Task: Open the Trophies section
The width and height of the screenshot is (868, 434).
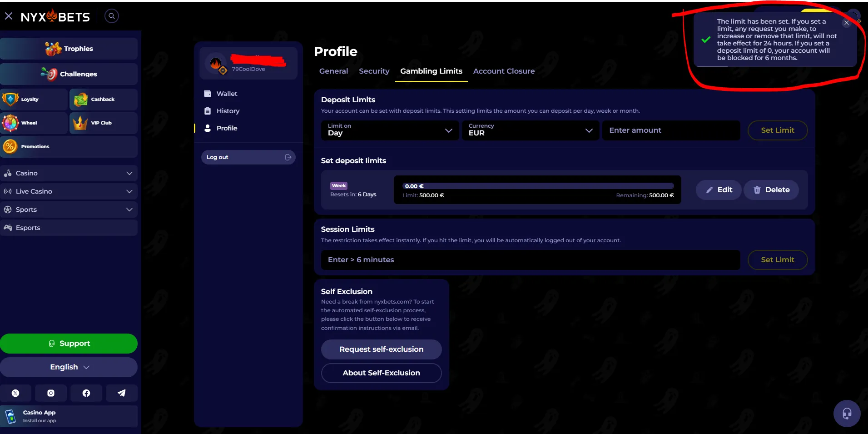Action: click(x=69, y=49)
